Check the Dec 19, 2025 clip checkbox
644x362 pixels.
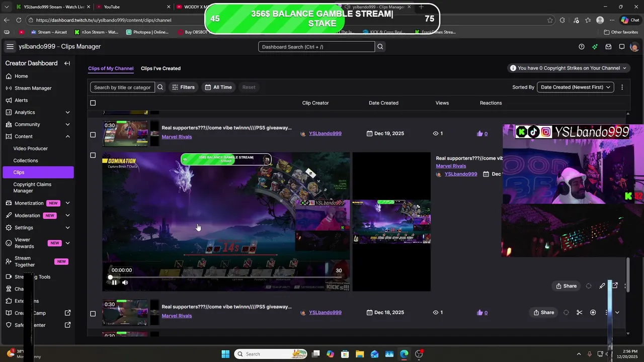pyautogui.click(x=93, y=135)
